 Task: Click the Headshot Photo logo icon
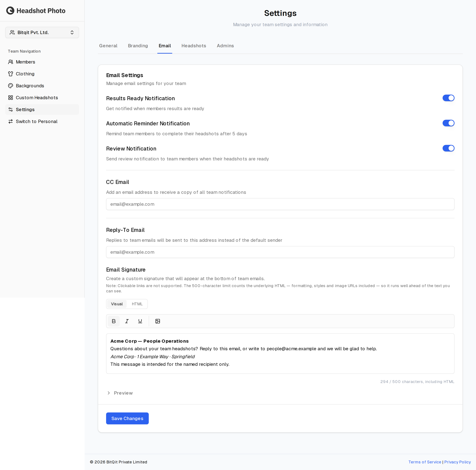[x=10, y=11]
